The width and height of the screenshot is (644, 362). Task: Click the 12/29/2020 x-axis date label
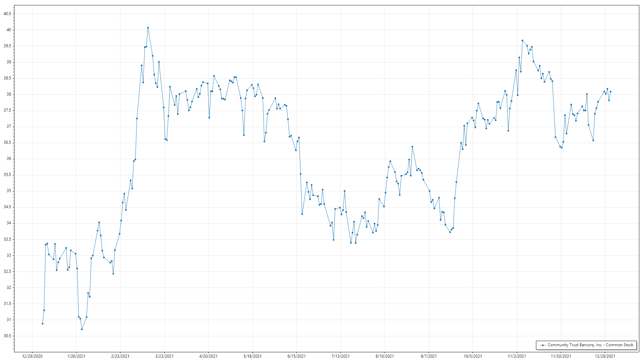tap(32, 356)
